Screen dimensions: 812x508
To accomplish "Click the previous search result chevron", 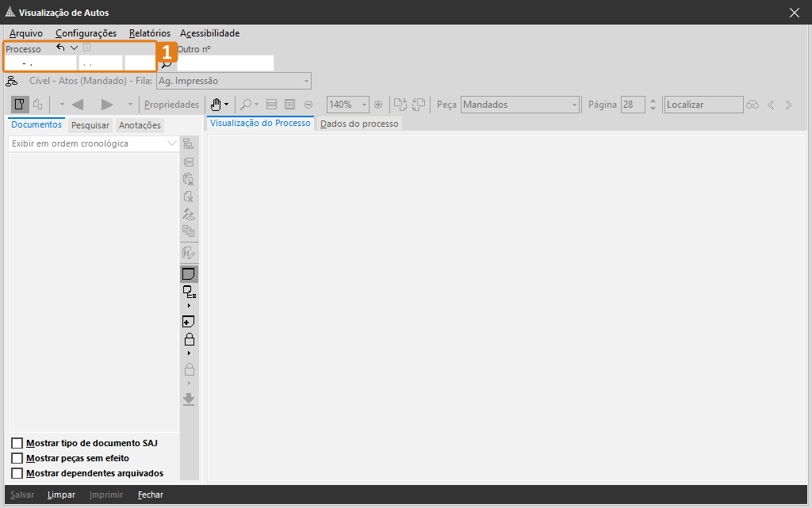I will (x=771, y=105).
